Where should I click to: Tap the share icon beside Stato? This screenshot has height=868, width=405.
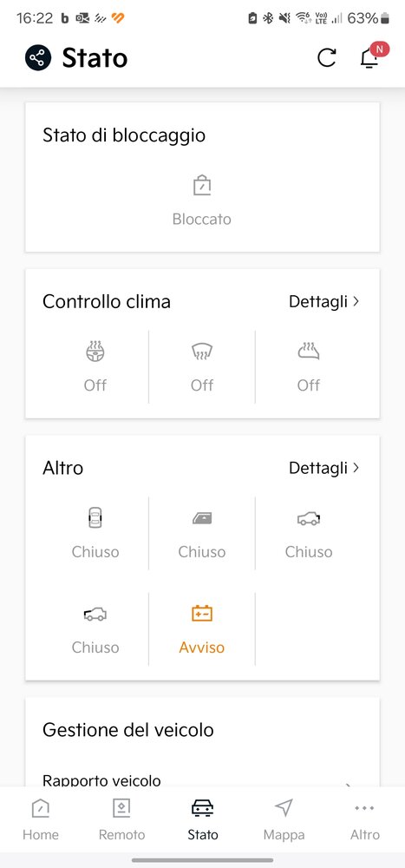(38, 57)
